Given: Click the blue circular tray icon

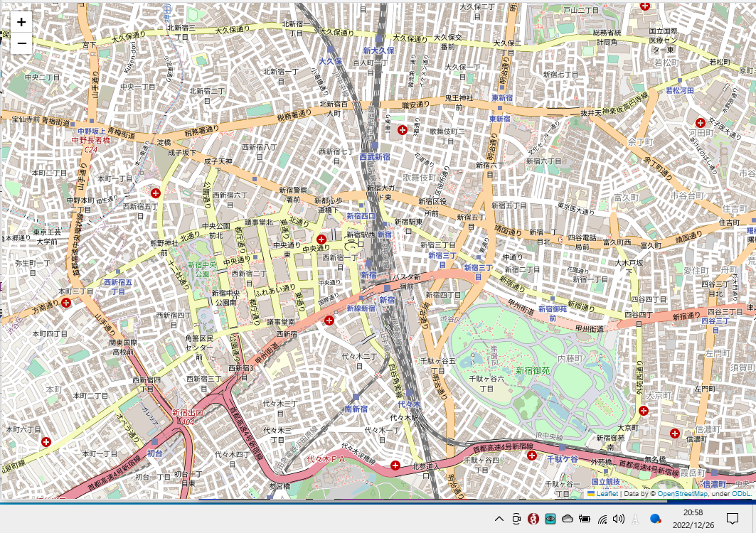Looking at the screenshot, I should 654,518.
